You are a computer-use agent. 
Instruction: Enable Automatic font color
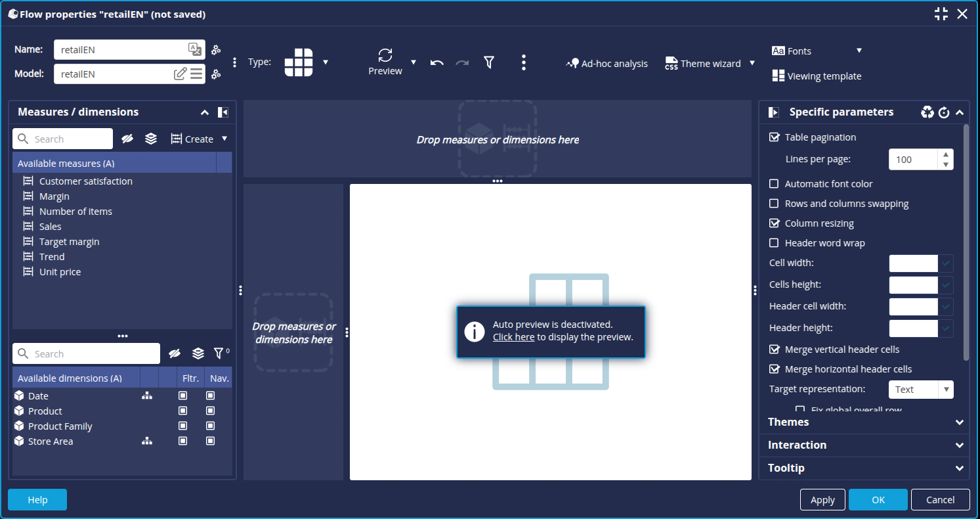click(x=775, y=184)
